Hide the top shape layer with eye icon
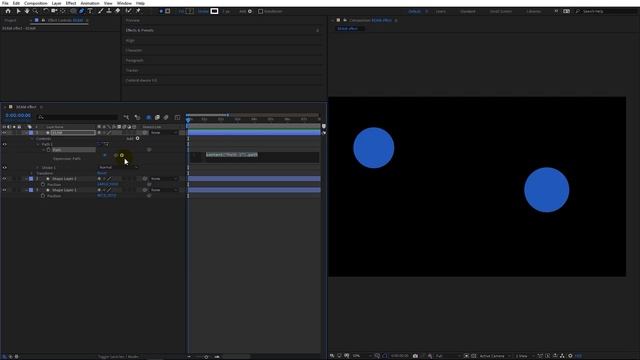The image size is (640, 360). (4, 133)
